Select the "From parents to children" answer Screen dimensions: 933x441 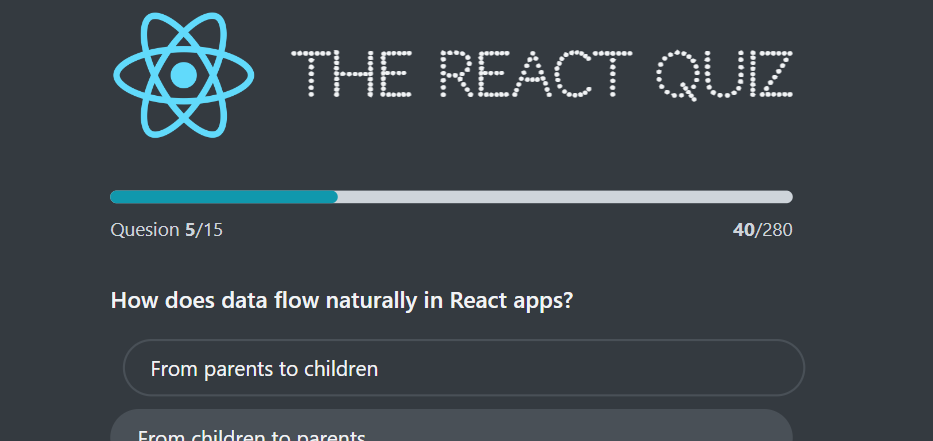click(464, 368)
